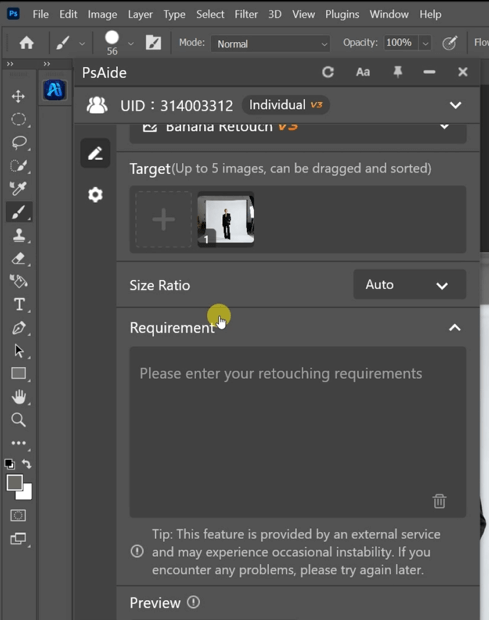This screenshot has width=489, height=620.
Task: Expand the left toolbar double arrows
Action: coord(10,64)
